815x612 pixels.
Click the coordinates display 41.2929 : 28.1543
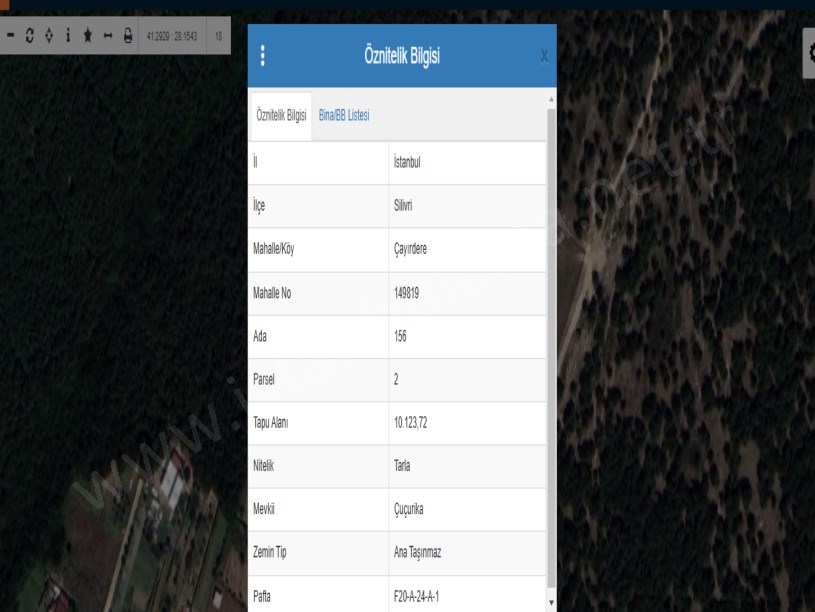click(x=171, y=36)
